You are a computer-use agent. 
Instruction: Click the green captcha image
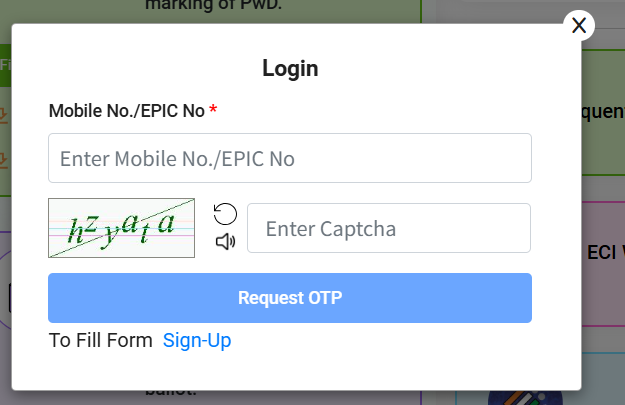122,228
